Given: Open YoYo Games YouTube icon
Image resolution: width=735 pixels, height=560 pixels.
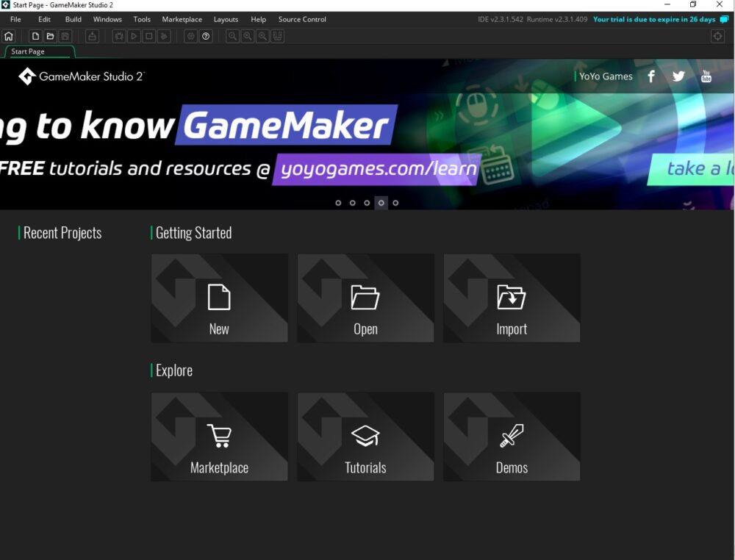Looking at the screenshot, I should click(x=706, y=76).
